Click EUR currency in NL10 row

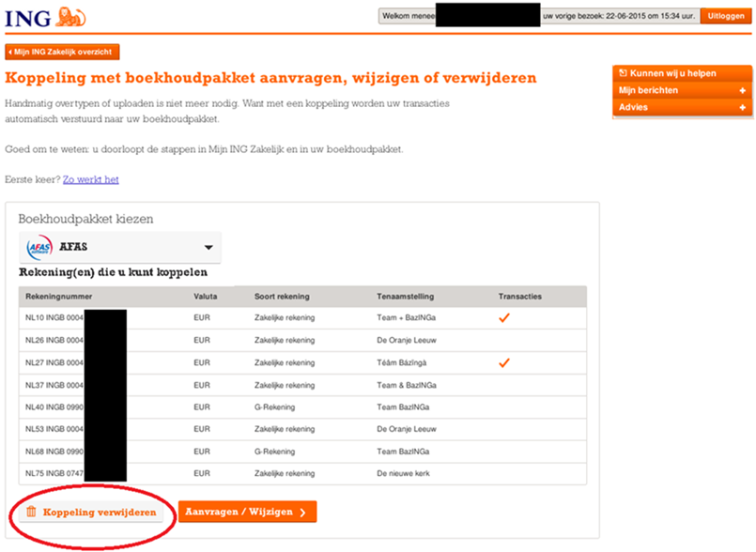202,317
